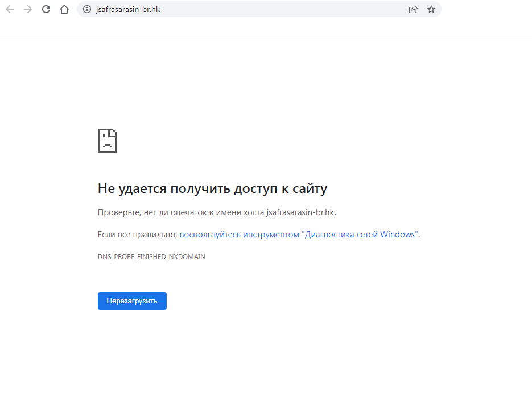
Task: Go back with the left arrow icon
Action: [10, 9]
